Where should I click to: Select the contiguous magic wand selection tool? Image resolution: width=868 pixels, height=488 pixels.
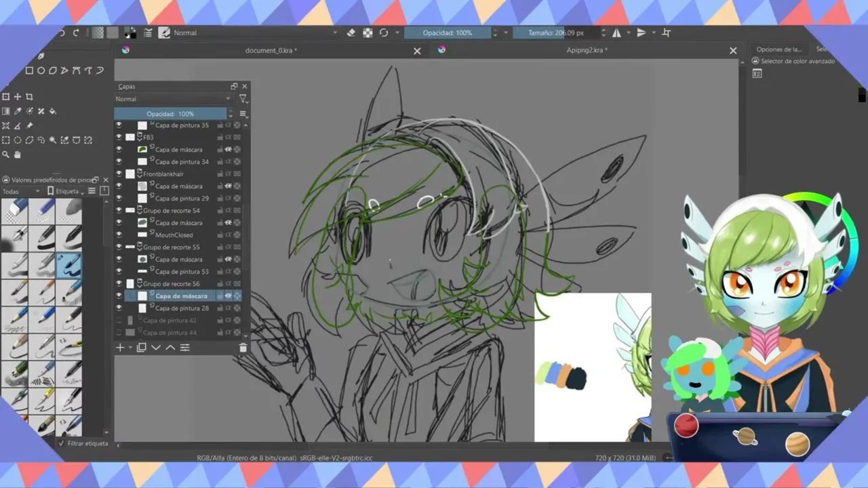pyautogui.click(x=53, y=140)
